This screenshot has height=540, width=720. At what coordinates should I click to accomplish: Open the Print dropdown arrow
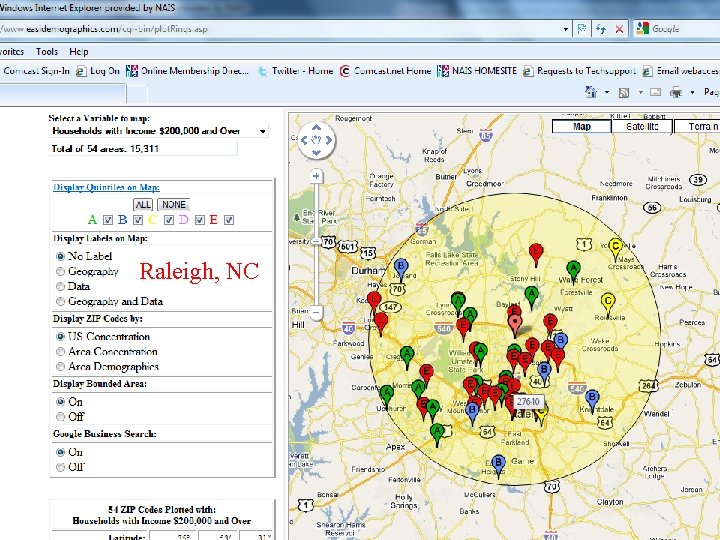692,92
